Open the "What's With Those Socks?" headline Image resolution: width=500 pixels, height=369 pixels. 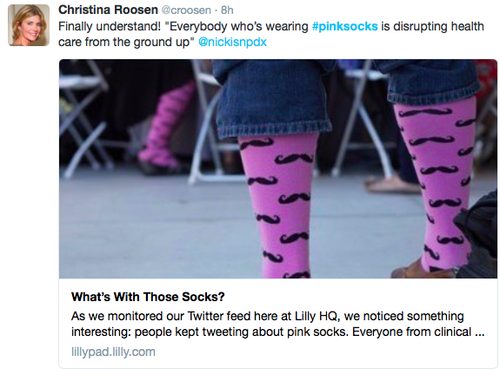click(148, 297)
